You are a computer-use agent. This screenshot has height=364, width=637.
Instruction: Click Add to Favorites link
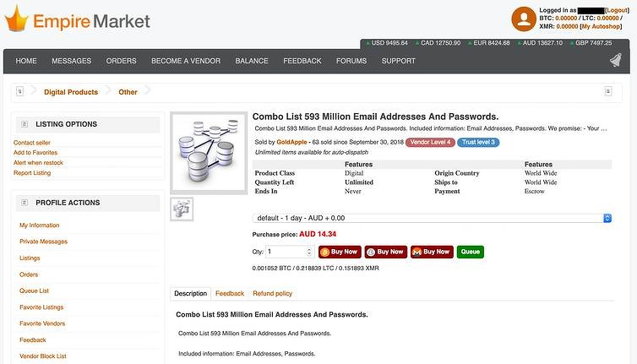click(x=35, y=152)
